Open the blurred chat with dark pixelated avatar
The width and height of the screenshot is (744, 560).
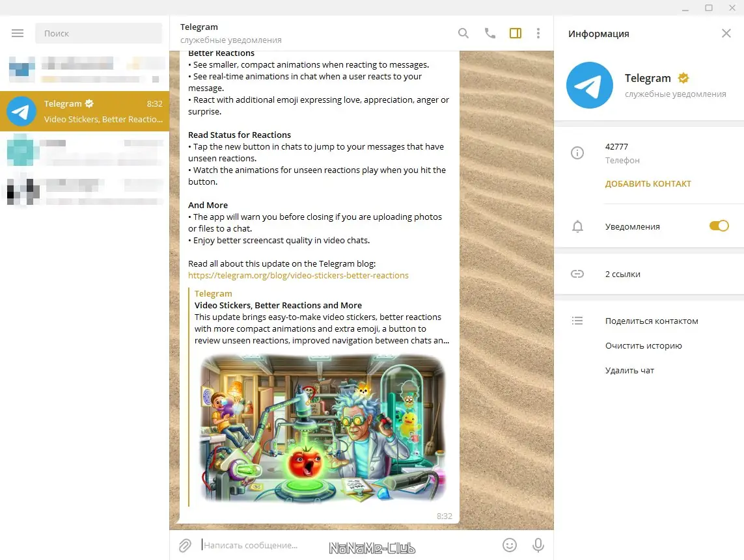point(85,191)
